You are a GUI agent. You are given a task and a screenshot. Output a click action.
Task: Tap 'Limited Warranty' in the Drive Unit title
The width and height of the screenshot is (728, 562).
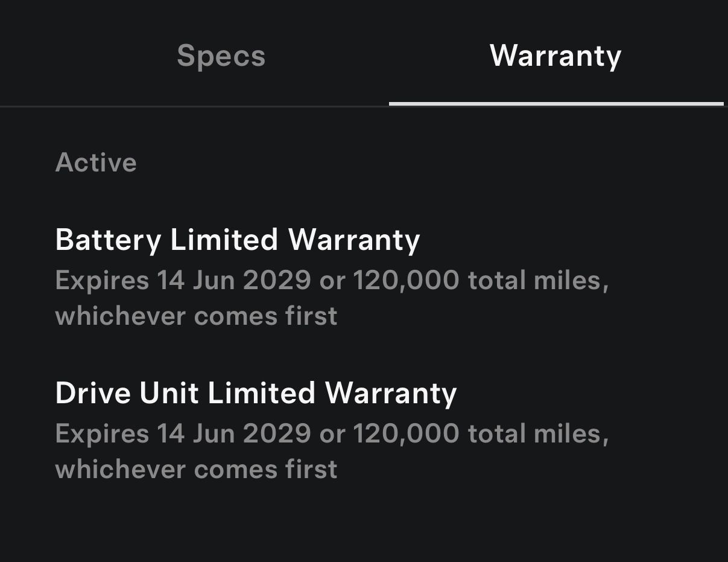pos(332,393)
